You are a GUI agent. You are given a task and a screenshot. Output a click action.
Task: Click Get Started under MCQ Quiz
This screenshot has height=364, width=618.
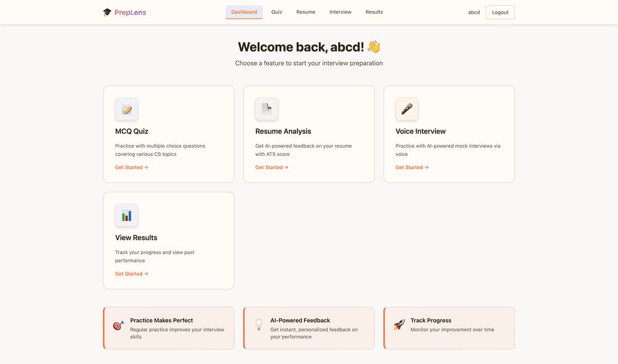[x=132, y=168]
